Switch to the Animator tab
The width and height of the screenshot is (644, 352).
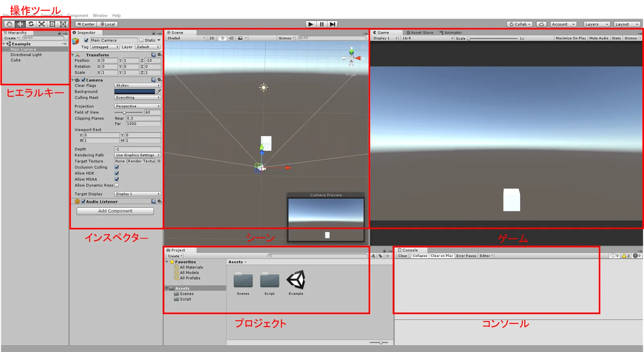pos(451,33)
